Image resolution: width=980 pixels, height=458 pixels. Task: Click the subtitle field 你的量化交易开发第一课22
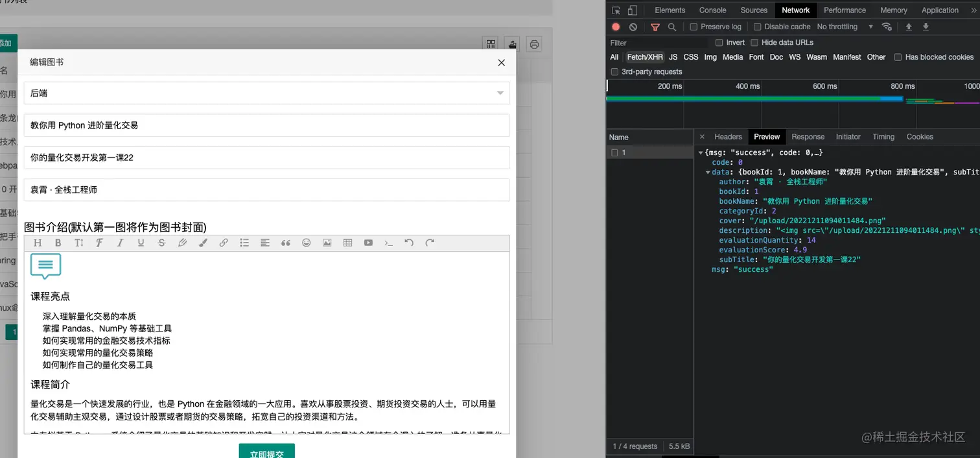266,157
